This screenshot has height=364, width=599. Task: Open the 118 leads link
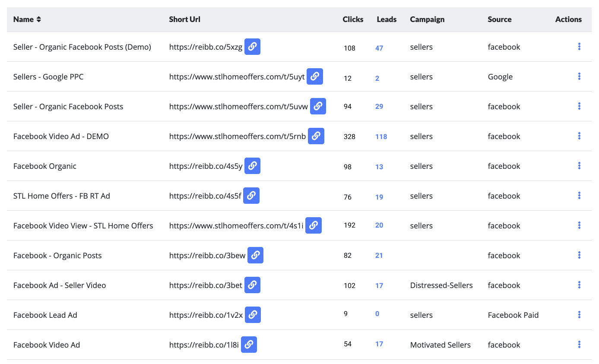[x=381, y=136]
